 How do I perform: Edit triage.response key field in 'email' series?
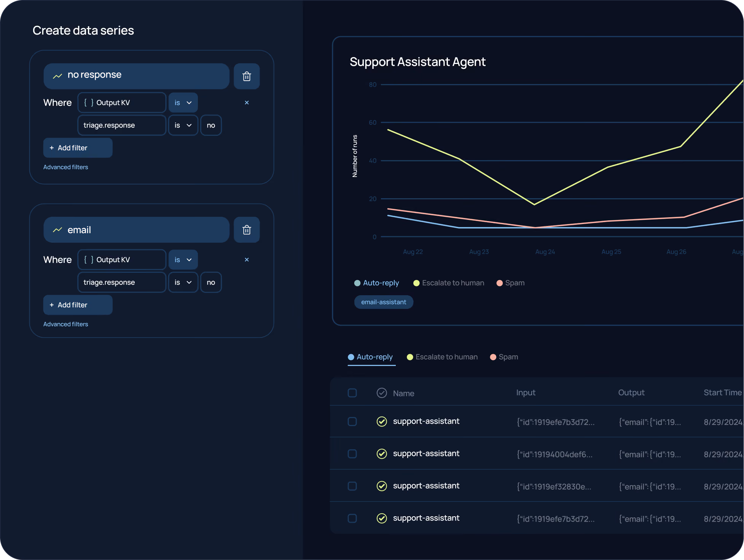[x=122, y=282]
